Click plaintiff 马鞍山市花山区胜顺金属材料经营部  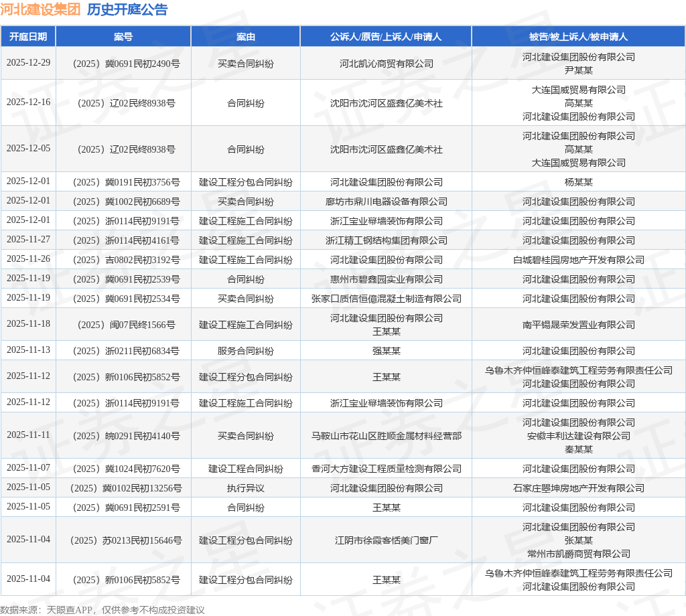tap(387, 436)
